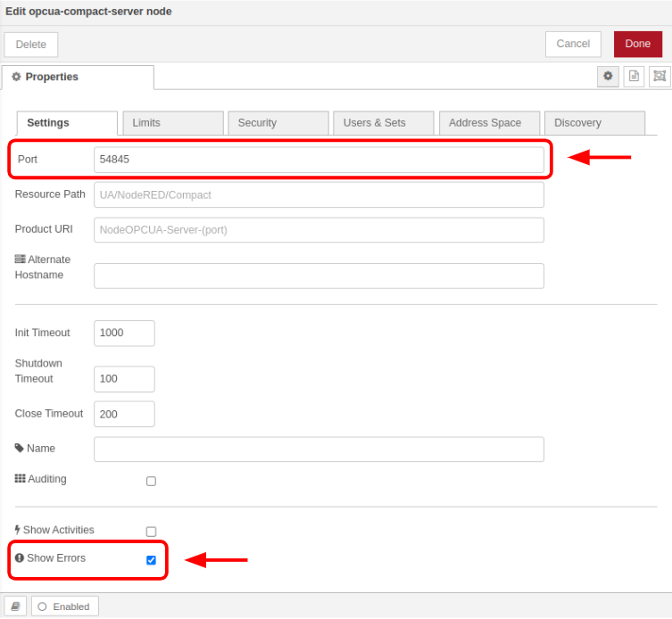
Task: Open node help book icon
Action: [15, 607]
